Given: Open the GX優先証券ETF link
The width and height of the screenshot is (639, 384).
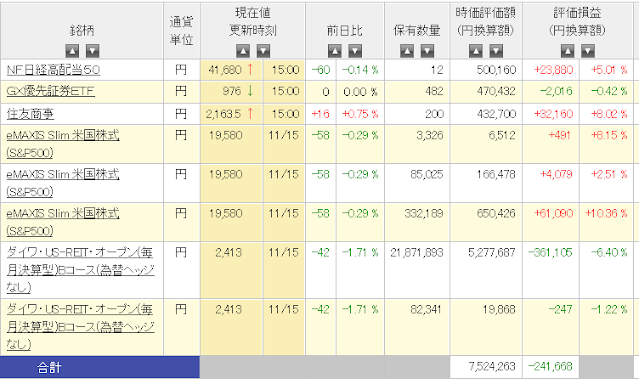Looking at the screenshot, I should click(51, 91).
